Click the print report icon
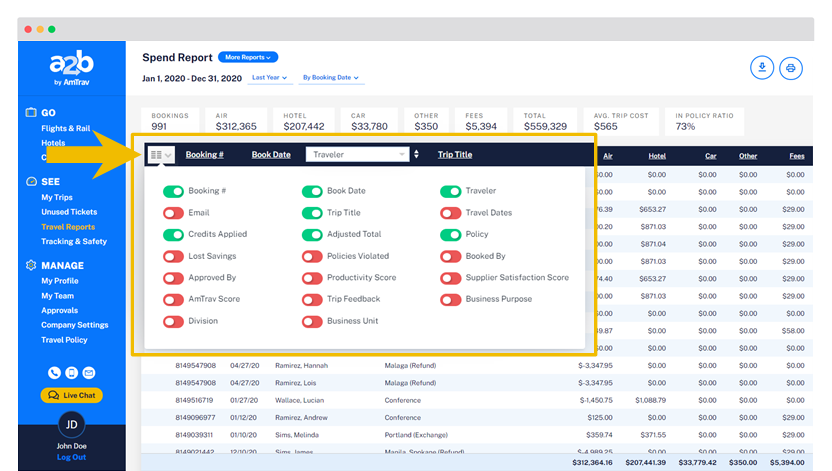 point(791,68)
